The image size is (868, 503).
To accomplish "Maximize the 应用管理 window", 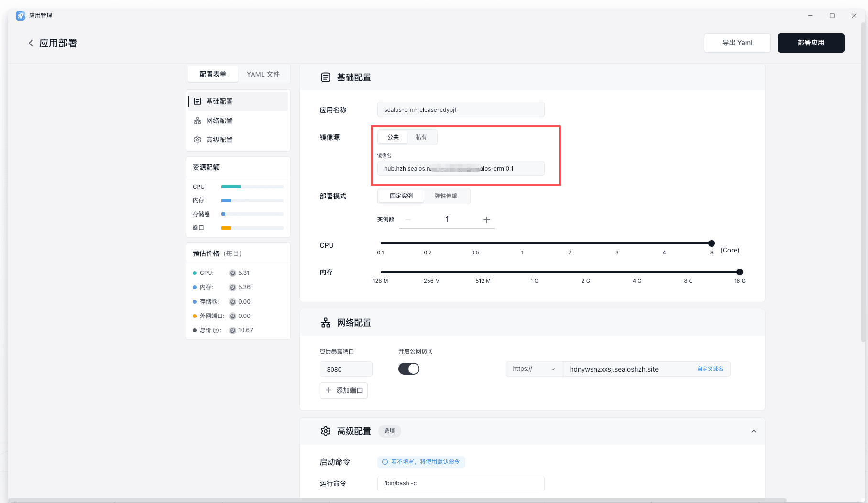I will coord(832,16).
